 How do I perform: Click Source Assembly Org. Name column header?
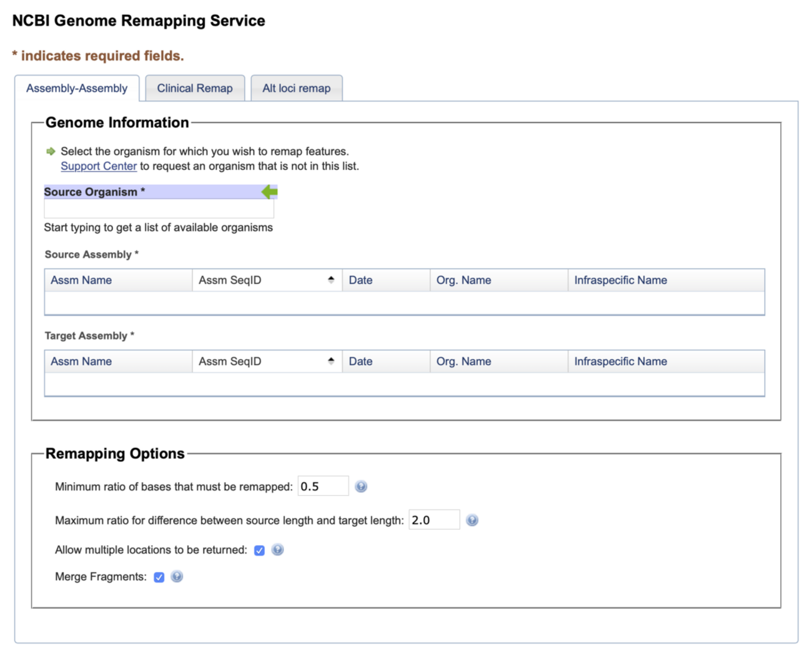463,280
